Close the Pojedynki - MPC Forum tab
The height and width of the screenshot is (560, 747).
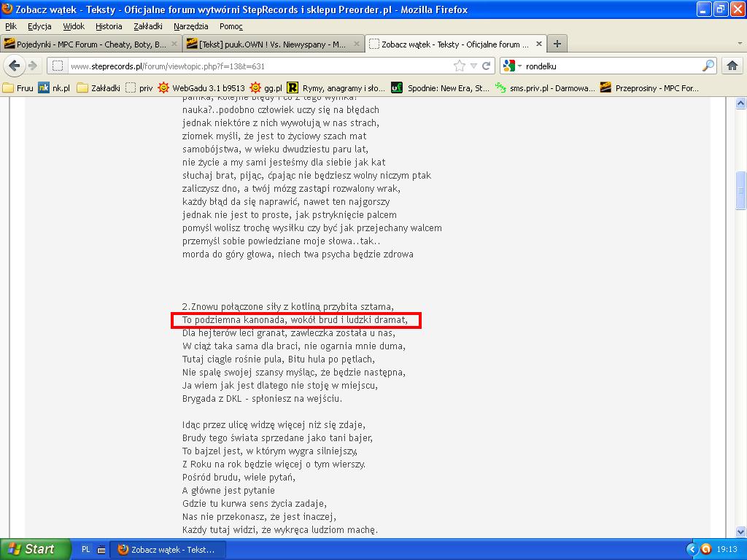174,44
